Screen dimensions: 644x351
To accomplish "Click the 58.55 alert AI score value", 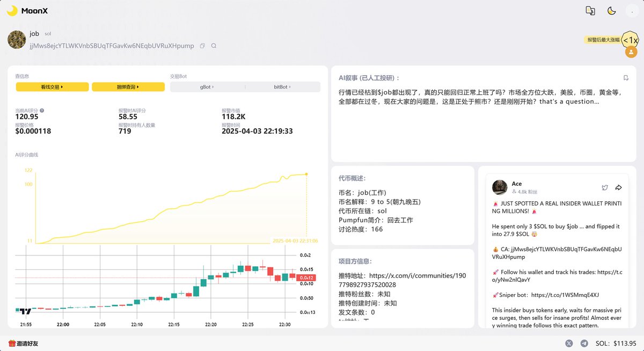I will coord(128,116).
